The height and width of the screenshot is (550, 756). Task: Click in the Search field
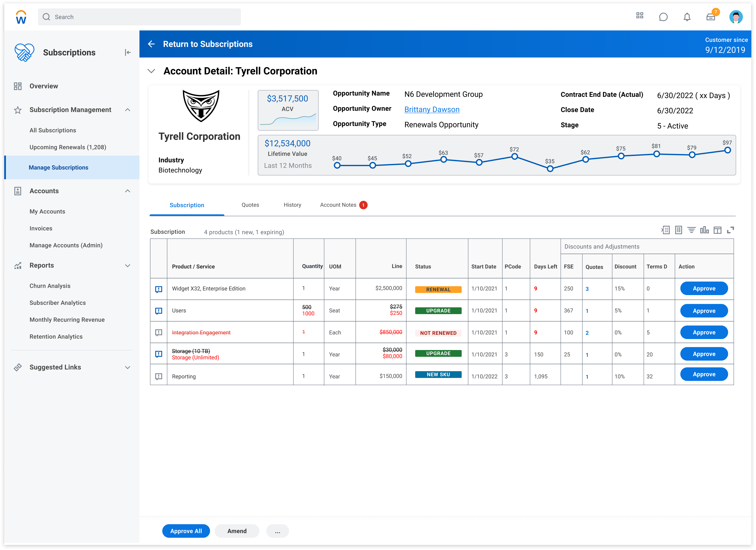pyautogui.click(x=139, y=17)
